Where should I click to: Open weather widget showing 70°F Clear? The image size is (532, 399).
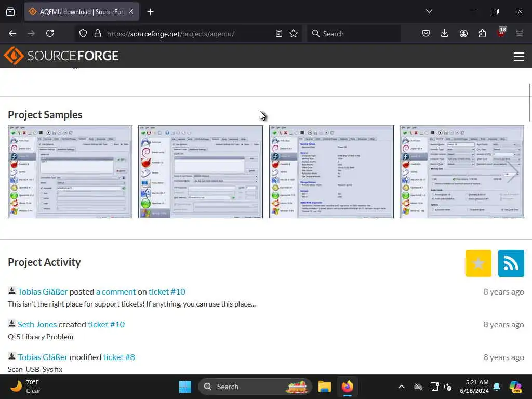point(25,387)
